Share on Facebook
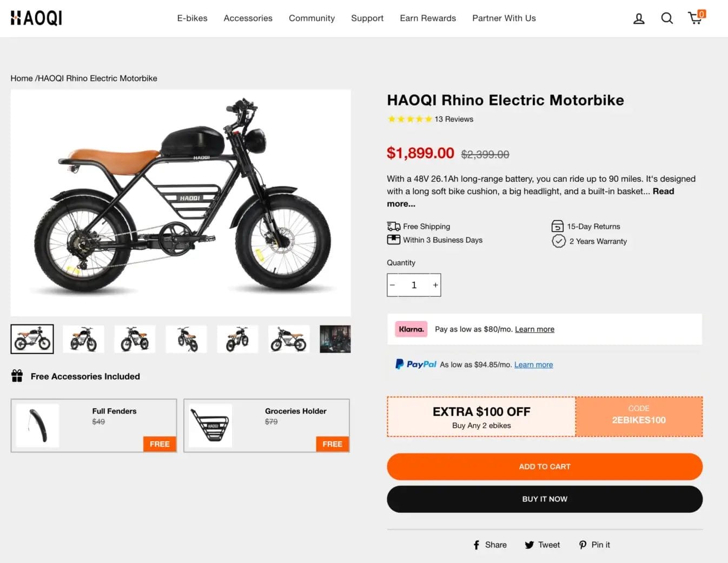This screenshot has width=728, height=563. click(x=490, y=545)
